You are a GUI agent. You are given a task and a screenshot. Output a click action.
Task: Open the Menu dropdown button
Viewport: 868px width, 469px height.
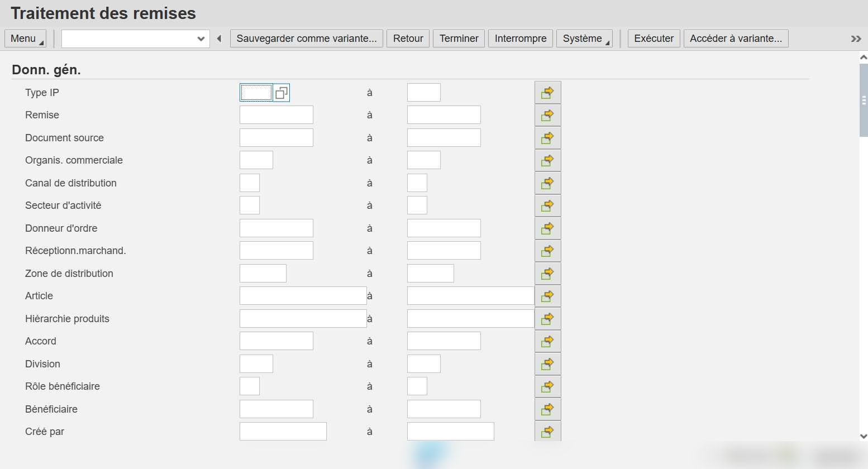(x=26, y=39)
